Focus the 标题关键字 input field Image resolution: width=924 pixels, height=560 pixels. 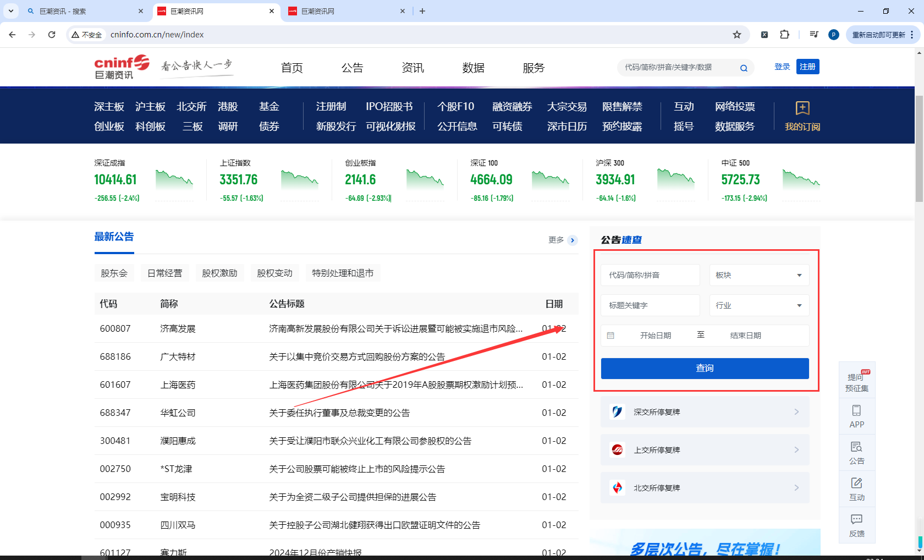click(650, 305)
